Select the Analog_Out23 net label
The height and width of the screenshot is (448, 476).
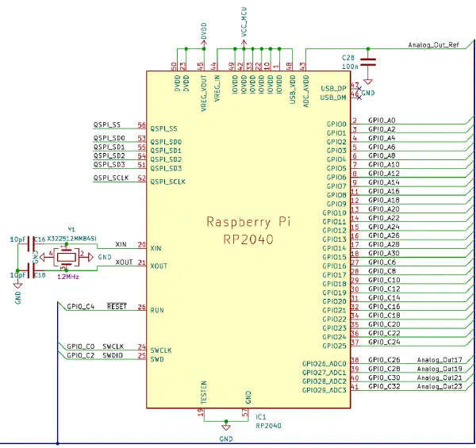(440, 386)
